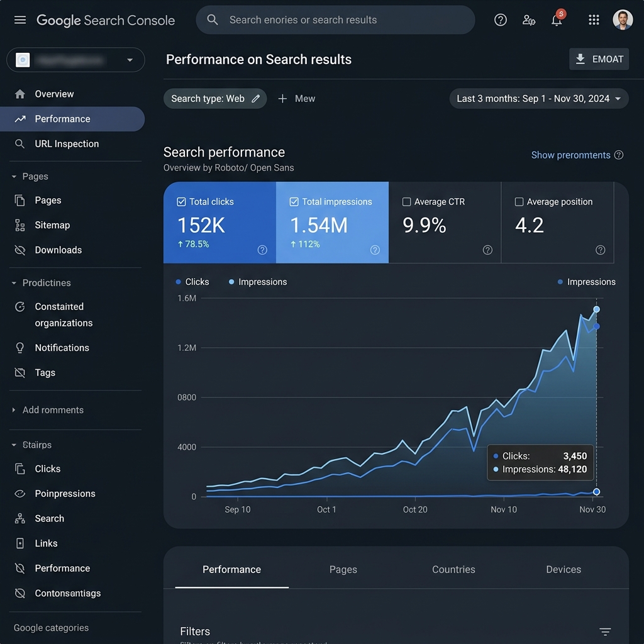Viewport: 644px width, 644px height.
Task: Click the right-side Impressions legend dot
Action: tap(560, 282)
